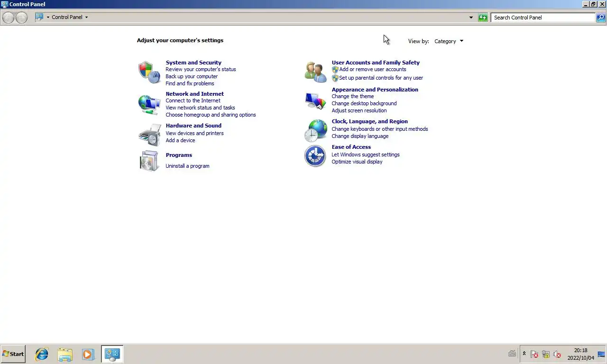Click the Back navigation arrow
The image size is (607, 364).
pos(9,18)
